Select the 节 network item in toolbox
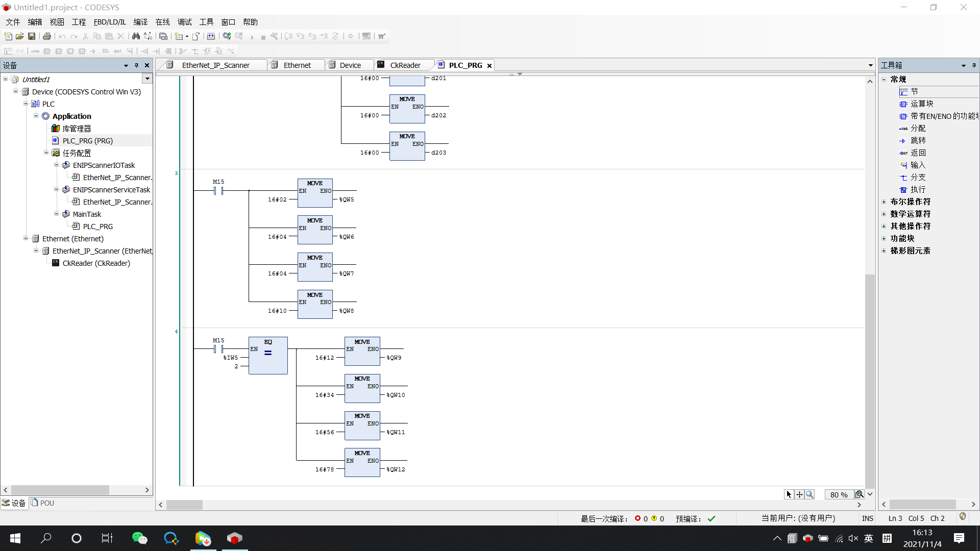This screenshot has width=980, height=551. click(914, 91)
